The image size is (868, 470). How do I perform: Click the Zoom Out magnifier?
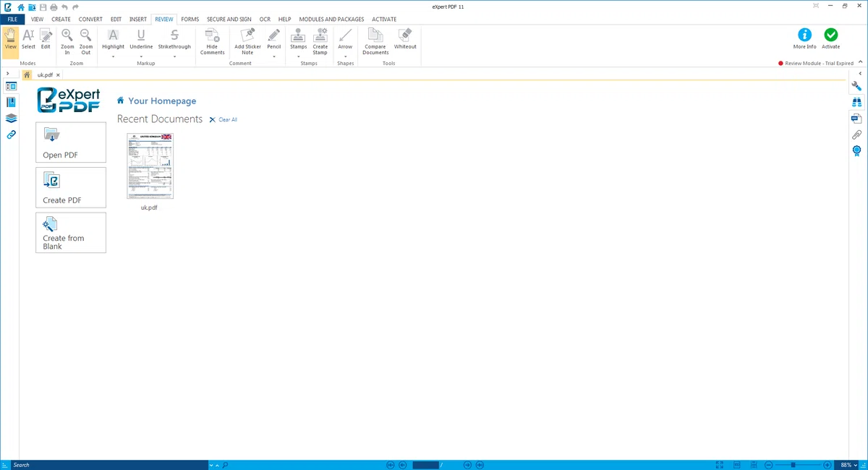coord(86,40)
